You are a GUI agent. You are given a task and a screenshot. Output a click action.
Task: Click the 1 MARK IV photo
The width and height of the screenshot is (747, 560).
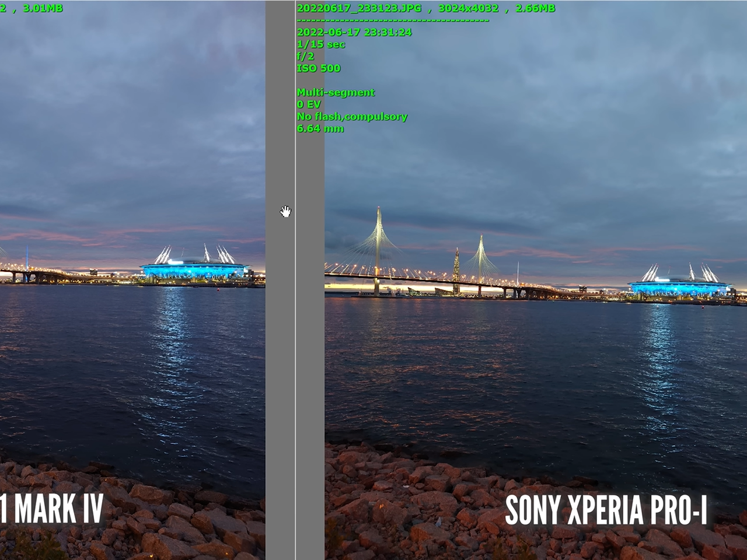click(132, 280)
